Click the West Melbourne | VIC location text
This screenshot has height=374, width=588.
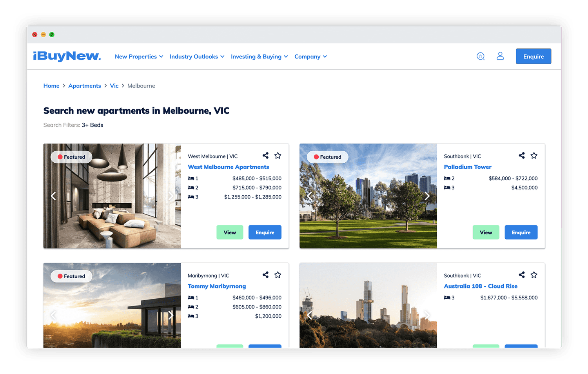pyautogui.click(x=212, y=156)
